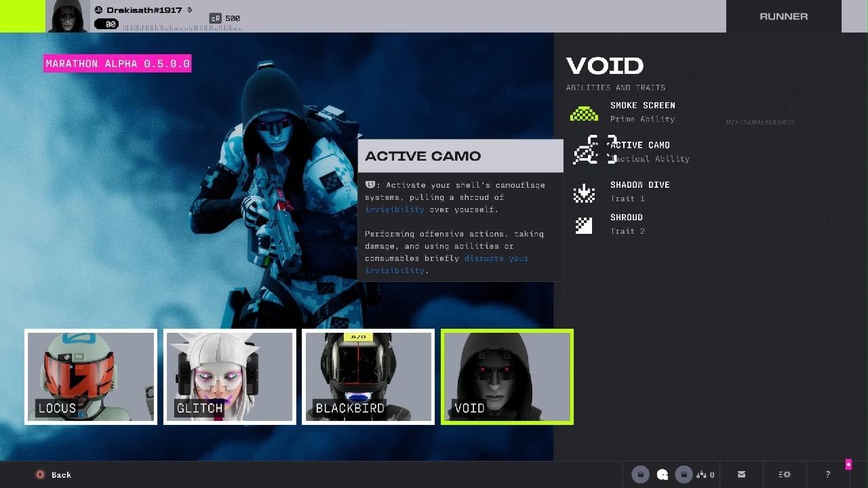Viewport: 868px width, 488px height.
Task: Click the blue 'invisibility' keyword in tooltip
Action: (x=395, y=209)
